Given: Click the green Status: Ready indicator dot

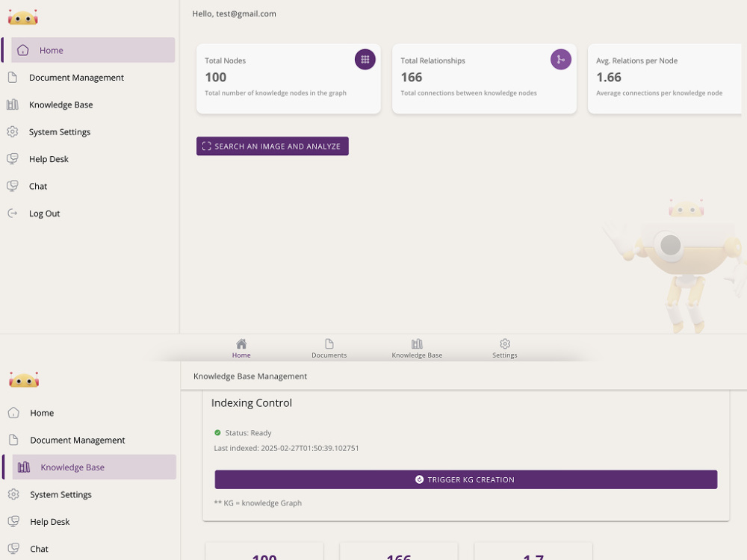Looking at the screenshot, I should click(x=217, y=433).
